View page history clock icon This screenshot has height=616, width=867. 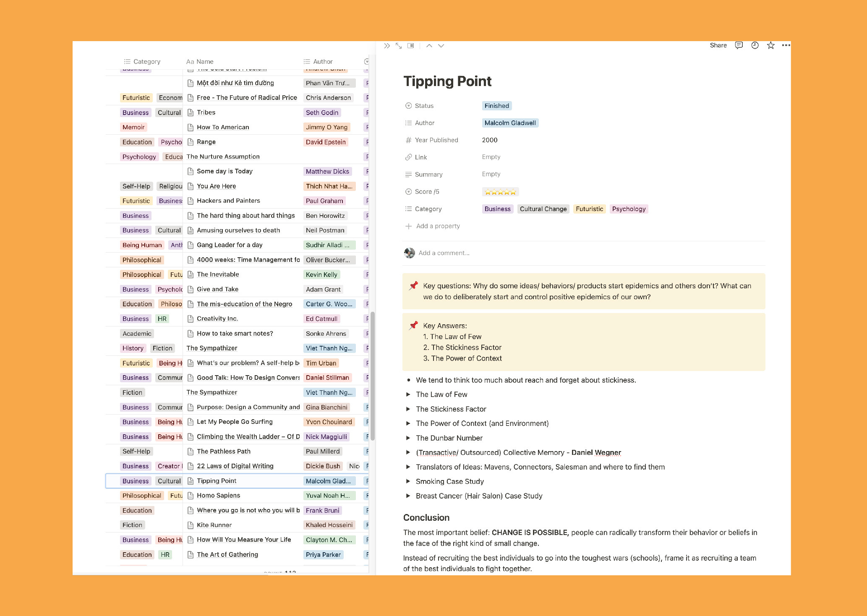[755, 45]
